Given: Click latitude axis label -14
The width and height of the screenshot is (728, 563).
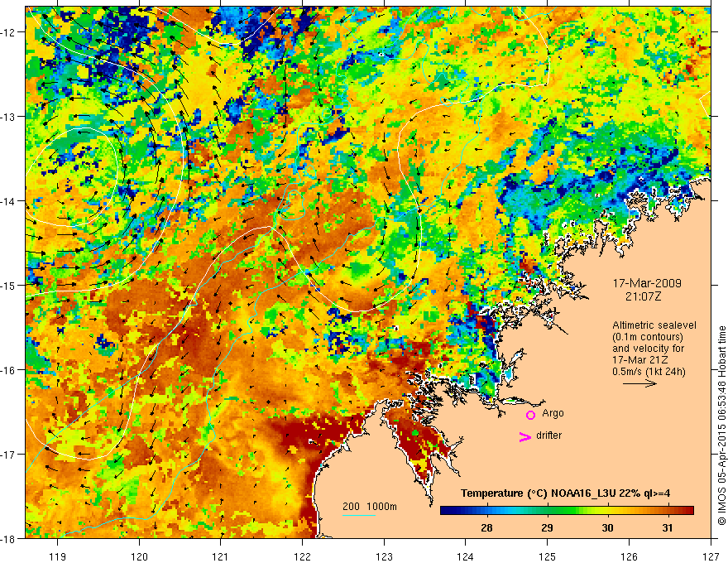Looking at the screenshot, I should [x=8, y=201].
